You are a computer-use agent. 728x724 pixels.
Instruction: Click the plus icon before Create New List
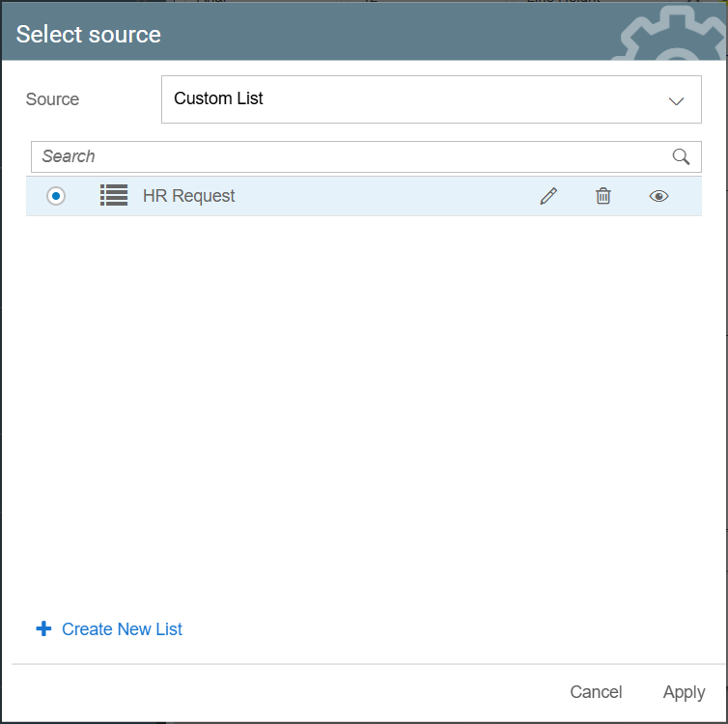[x=43, y=629]
